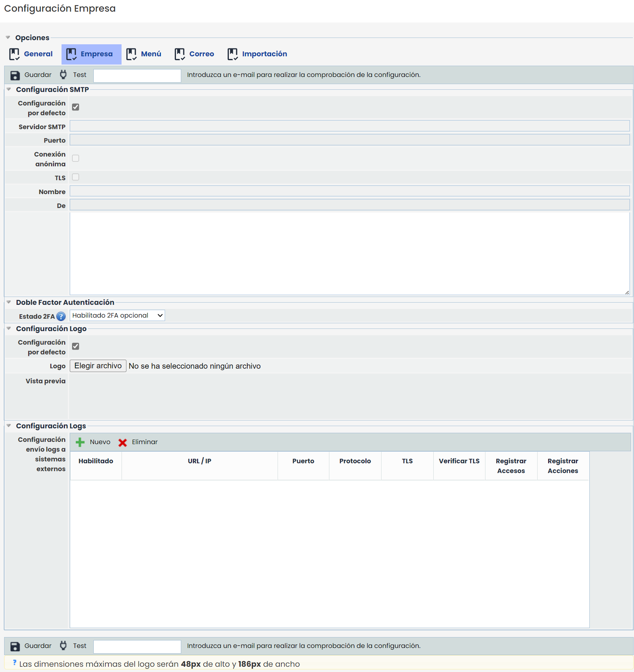This screenshot has width=634, height=672.
Task: Click the top Guardar floppy disk icon
Action: [x=15, y=75]
